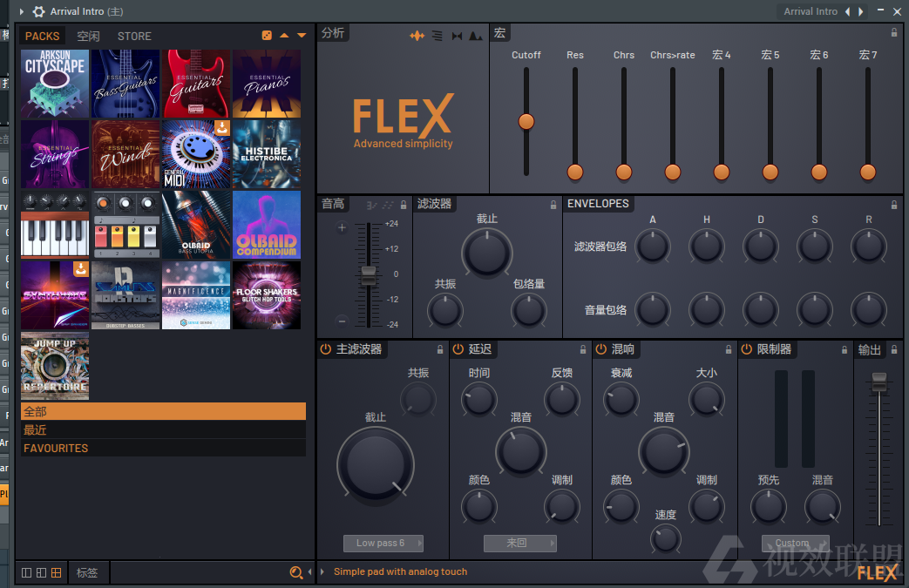
Task: Expand preset info arrow before description text
Action: coord(322,571)
